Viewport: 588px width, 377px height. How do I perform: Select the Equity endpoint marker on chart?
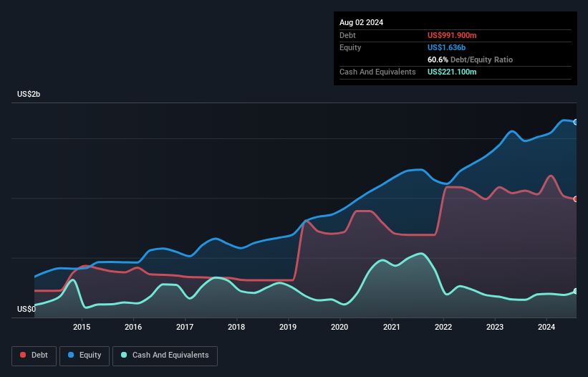576,123
